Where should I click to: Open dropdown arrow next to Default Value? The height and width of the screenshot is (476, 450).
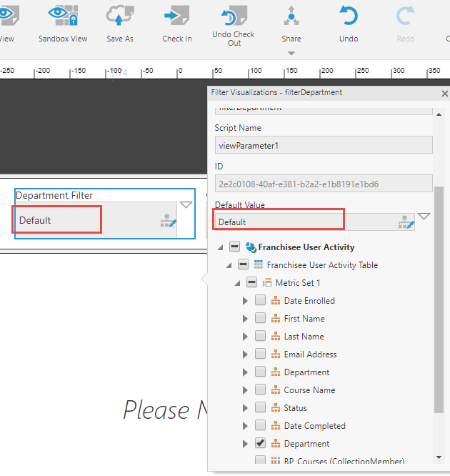(x=424, y=216)
